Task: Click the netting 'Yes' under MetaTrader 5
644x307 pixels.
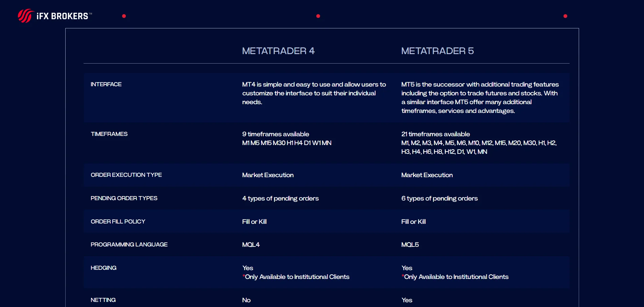Action: point(407,300)
